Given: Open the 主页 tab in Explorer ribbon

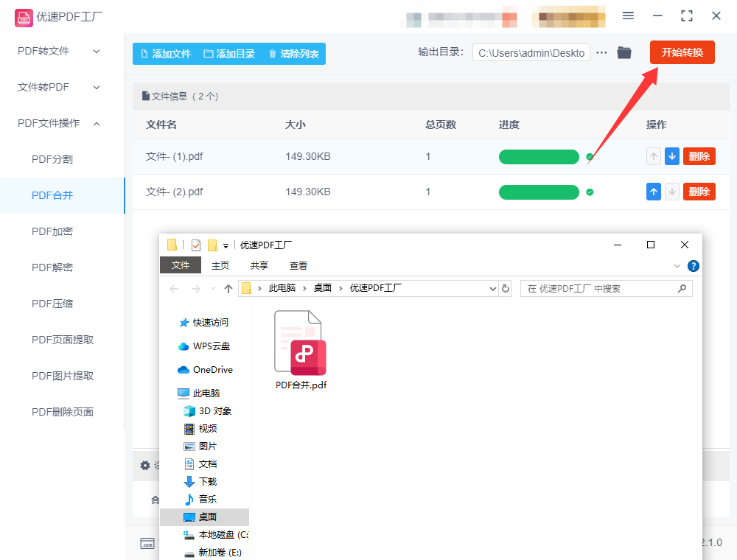Looking at the screenshot, I should (x=220, y=265).
